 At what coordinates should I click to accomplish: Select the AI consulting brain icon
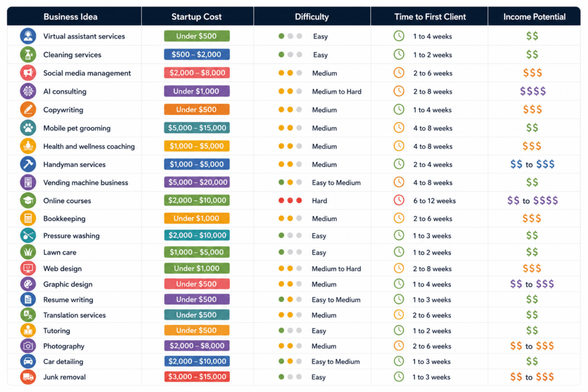pyautogui.click(x=28, y=91)
